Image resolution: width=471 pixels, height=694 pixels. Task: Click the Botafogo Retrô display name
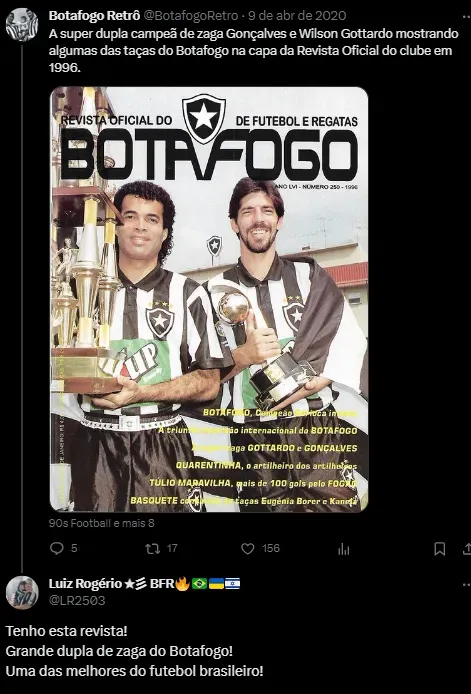pos(94,16)
